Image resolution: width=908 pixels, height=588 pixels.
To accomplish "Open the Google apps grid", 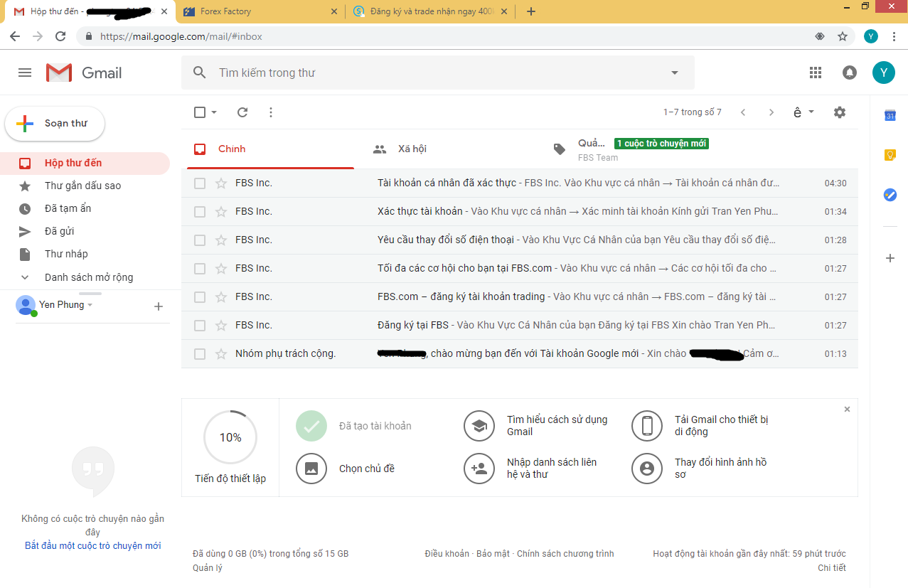I will 816,73.
